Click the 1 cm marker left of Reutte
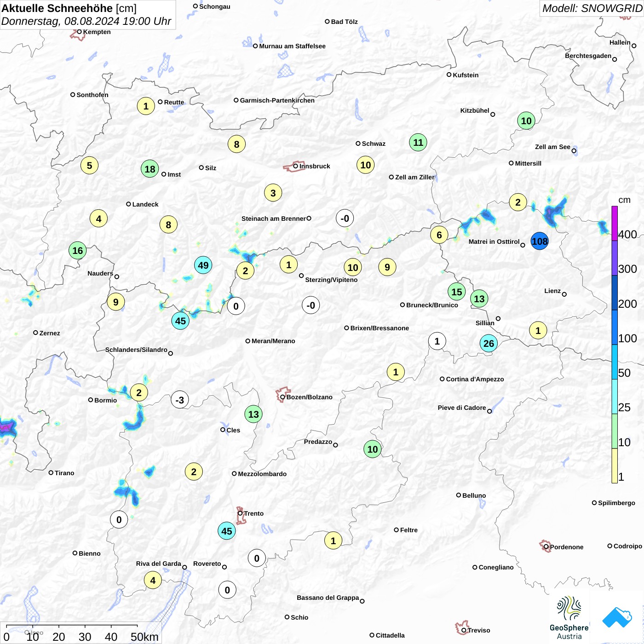 146,106
